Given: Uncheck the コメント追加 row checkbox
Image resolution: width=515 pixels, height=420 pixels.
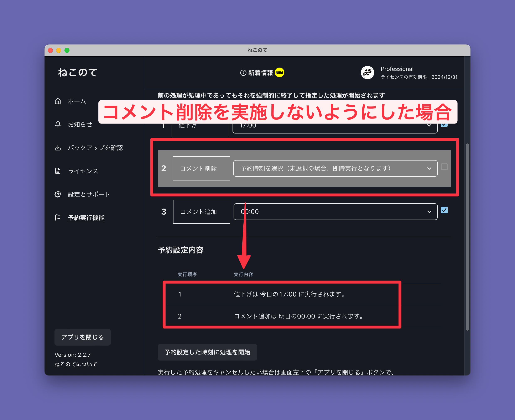Looking at the screenshot, I should coord(444,210).
